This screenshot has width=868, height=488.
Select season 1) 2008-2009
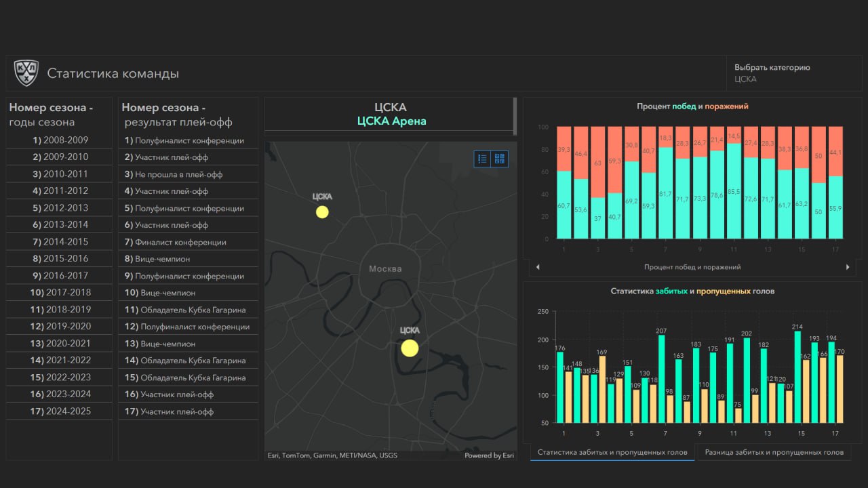tap(60, 140)
